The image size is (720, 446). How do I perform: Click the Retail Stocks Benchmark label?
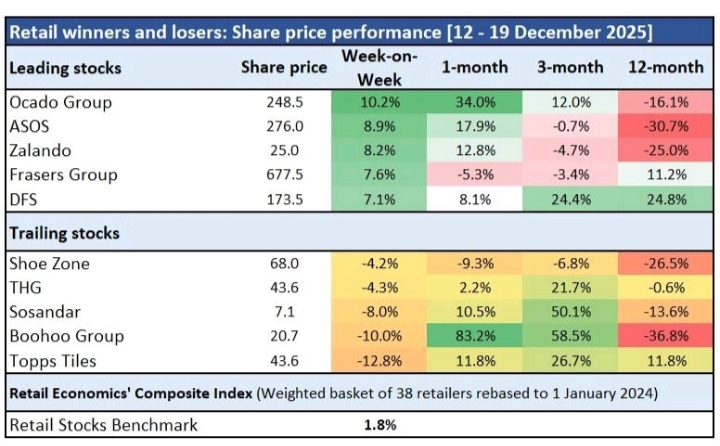coord(102,425)
